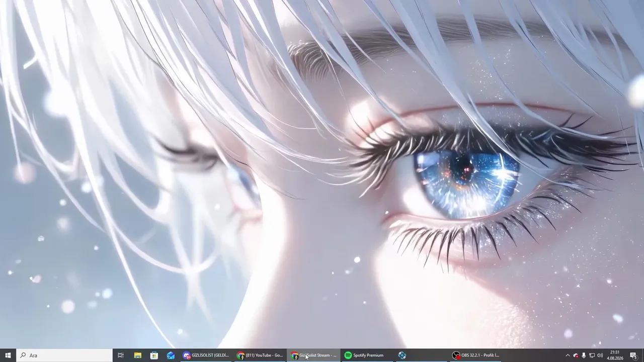
Task: Open the clock showing 21:31
Action: [x=615, y=355]
